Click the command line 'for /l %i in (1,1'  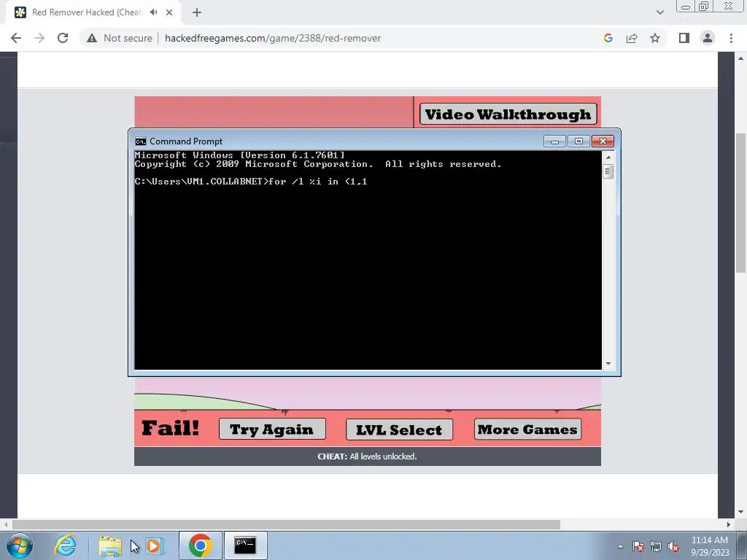(318, 182)
